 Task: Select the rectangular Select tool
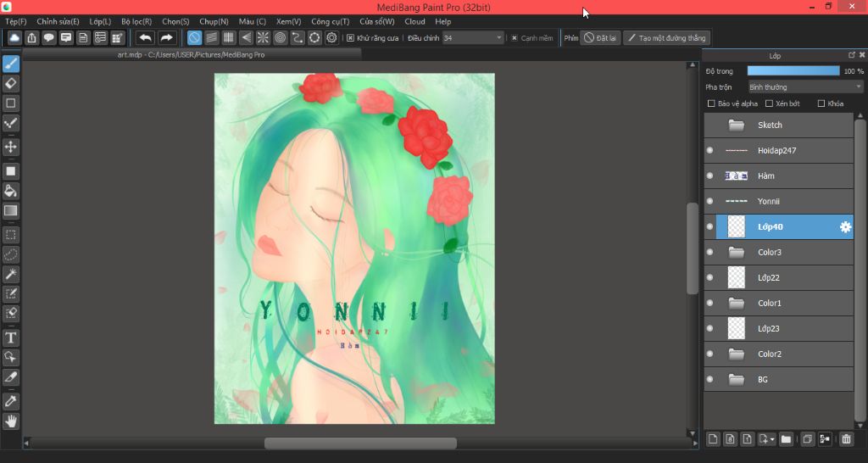coord(10,235)
